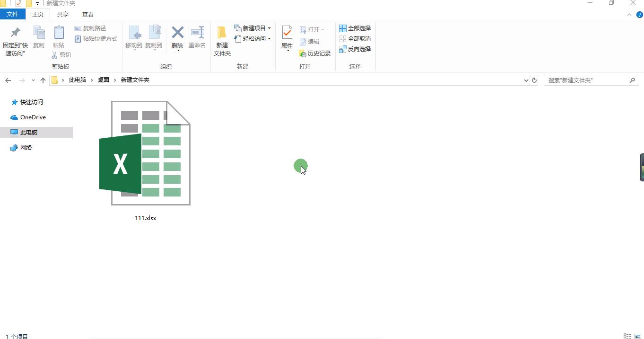This screenshot has height=339, width=644.
Task: Refresh the folder view
Action: [534, 80]
